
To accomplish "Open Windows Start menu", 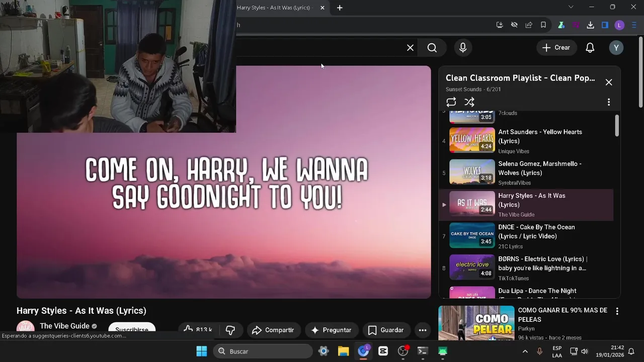I will coord(201,351).
